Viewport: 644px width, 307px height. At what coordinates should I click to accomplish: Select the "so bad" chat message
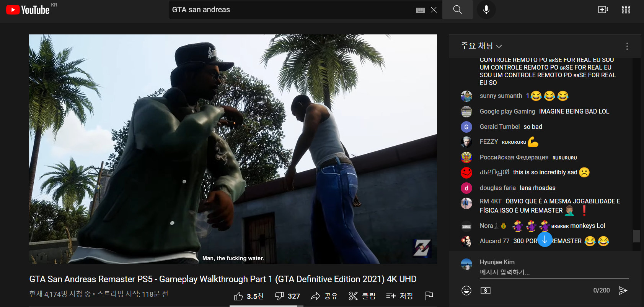click(x=533, y=127)
